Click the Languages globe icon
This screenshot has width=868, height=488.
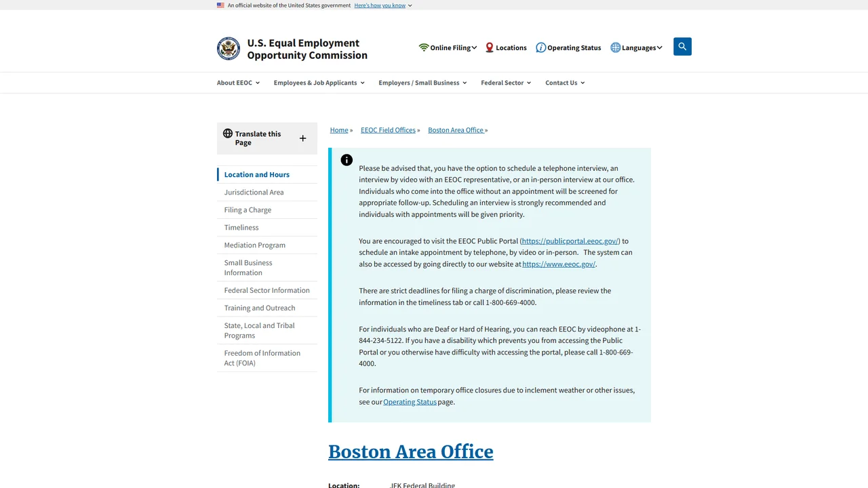click(x=615, y=47)
